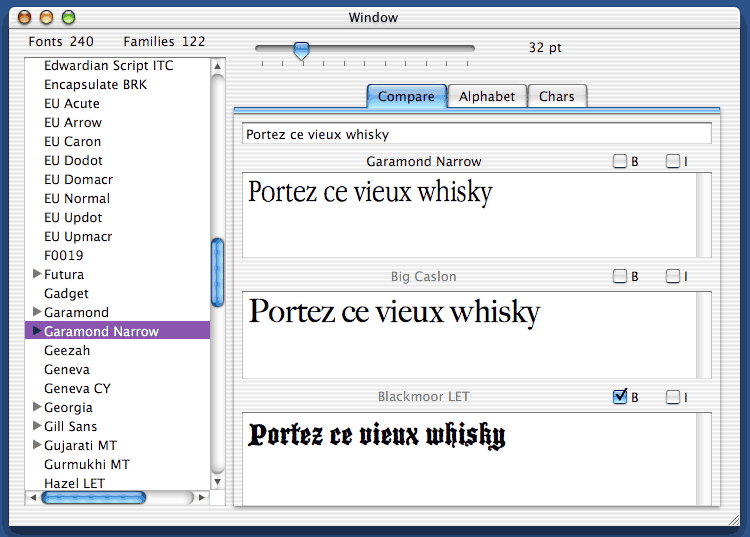Click the yellow minimize window button
The width and height of the screenshot is (750, 537).
46,18
